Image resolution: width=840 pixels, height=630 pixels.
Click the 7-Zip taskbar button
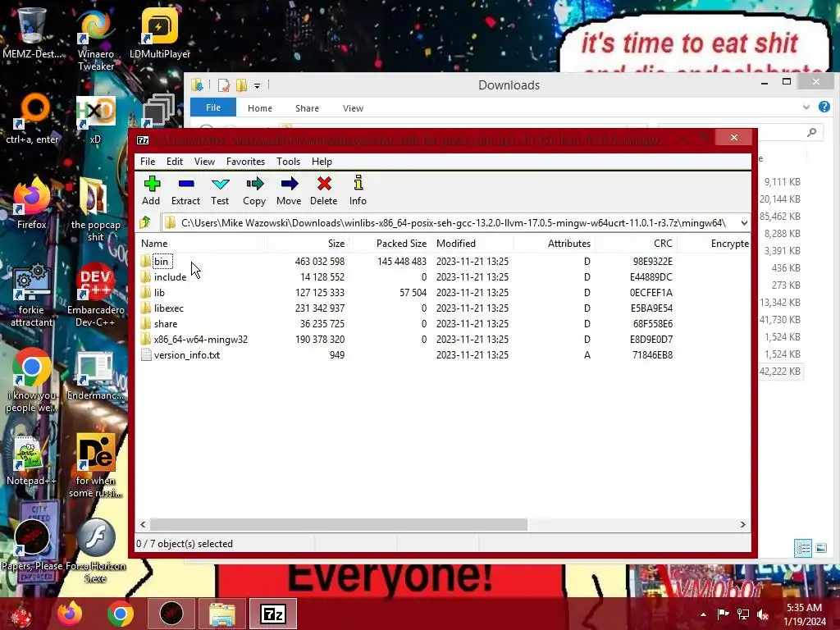[272, 614]
